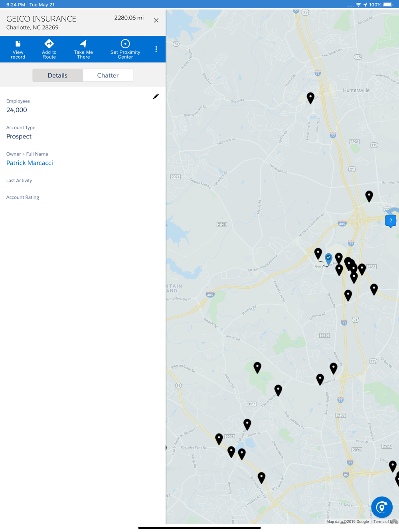This screenshot has height=532, width=399.
Task: Open the three-dot more actions menu
Action: (x=156, y=49)
